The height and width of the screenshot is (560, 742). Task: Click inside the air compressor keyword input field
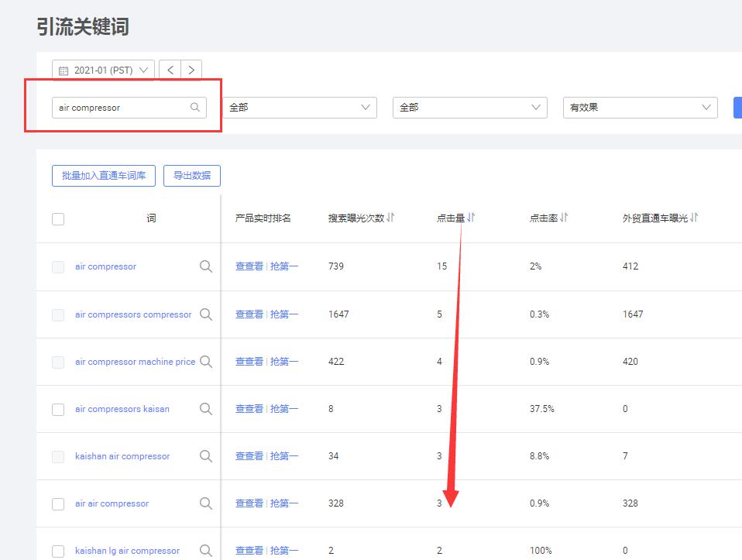point(116,107)
